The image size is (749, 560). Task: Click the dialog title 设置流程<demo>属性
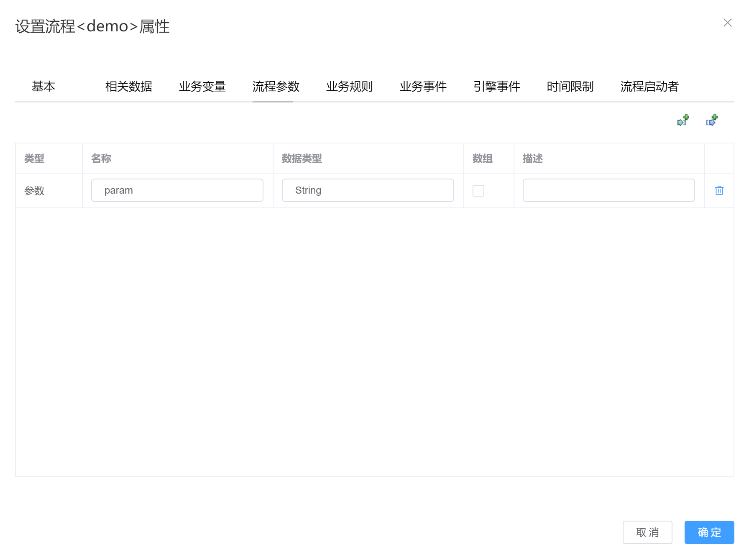(92, 26)
